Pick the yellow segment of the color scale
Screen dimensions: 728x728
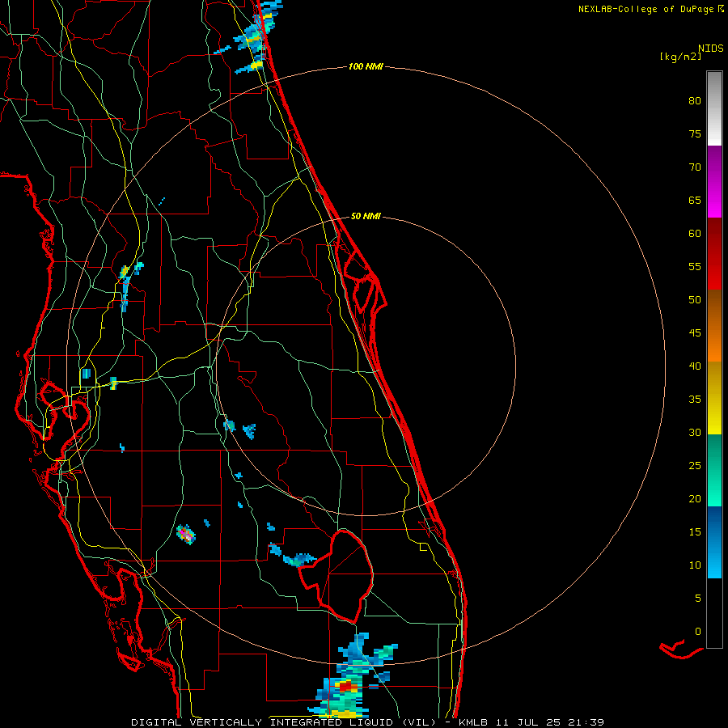coord(714,398)
